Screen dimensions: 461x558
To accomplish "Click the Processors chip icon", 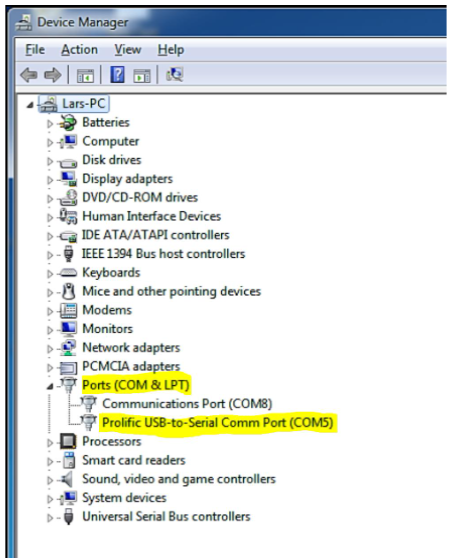I will (68, 442).
